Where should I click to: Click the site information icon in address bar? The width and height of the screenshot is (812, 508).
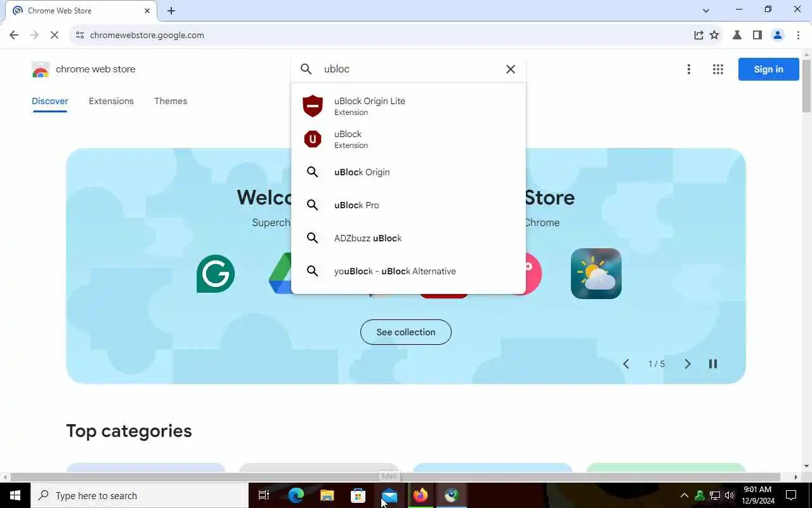pos(79,35)
